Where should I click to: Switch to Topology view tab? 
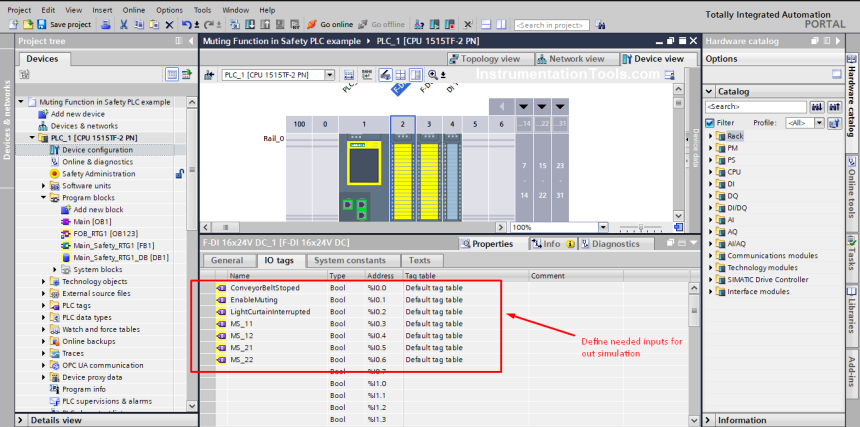[x=491, y=59]
